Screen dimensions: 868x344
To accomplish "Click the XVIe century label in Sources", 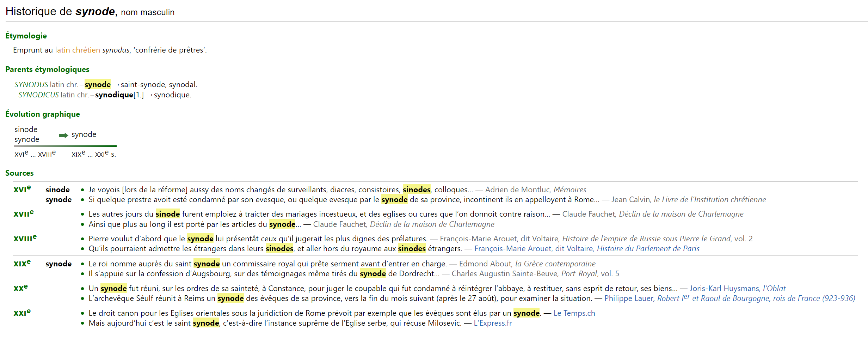I will tap(22, 189).
